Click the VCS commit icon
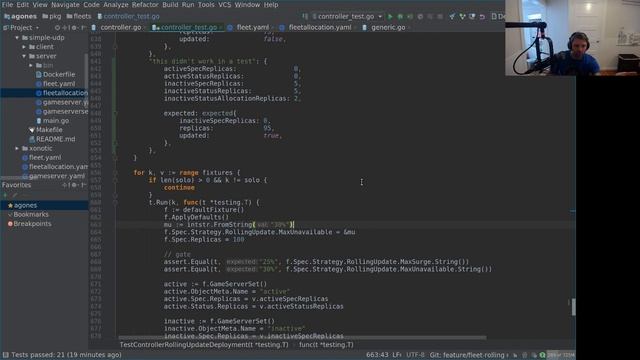 pos(462,16)
